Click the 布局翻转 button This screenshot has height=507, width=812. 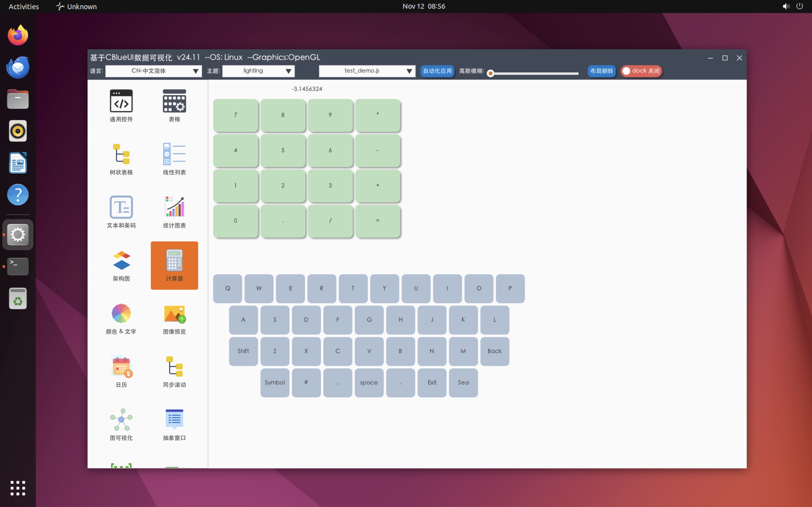click(601, 71)
